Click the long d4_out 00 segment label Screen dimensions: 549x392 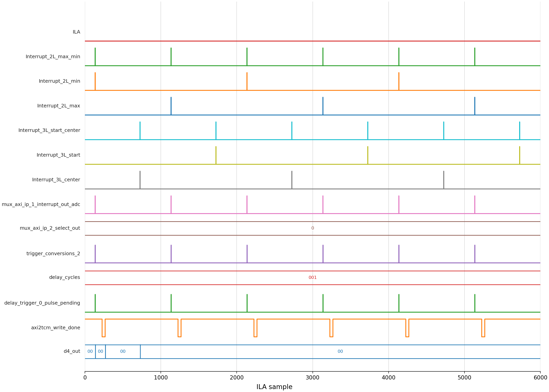tap(340, 351)
